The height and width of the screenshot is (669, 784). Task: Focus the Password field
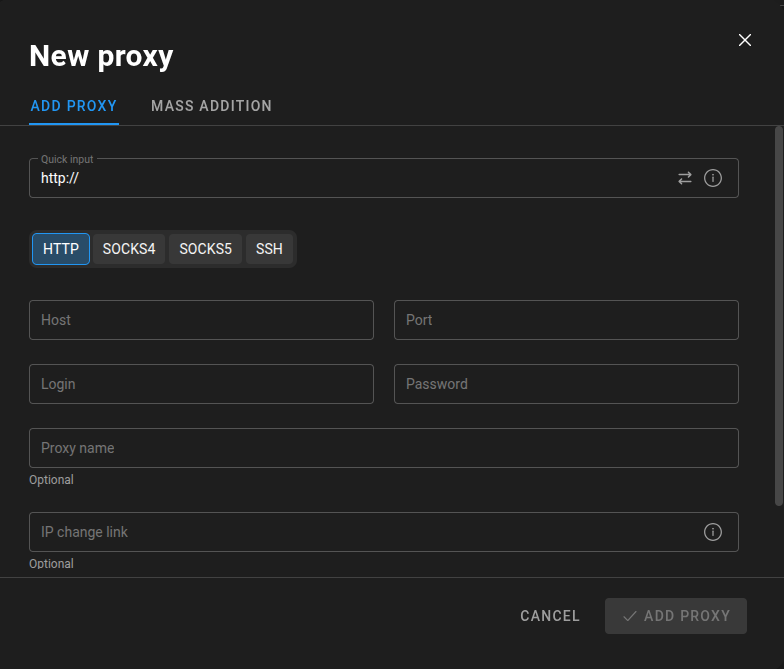tap(566, 384)
